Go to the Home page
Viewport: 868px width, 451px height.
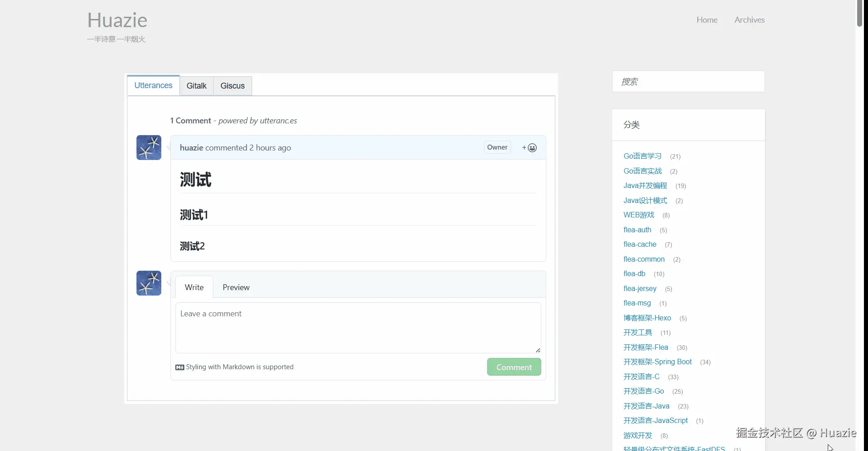[707, 20]
